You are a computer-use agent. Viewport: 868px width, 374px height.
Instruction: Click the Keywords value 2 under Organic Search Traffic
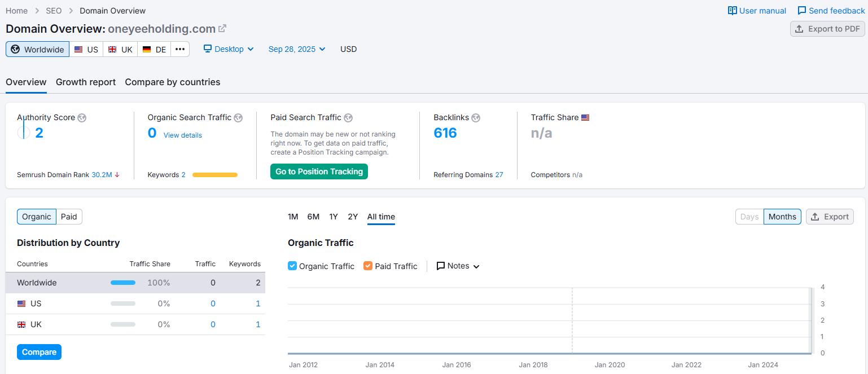point(183,175)
